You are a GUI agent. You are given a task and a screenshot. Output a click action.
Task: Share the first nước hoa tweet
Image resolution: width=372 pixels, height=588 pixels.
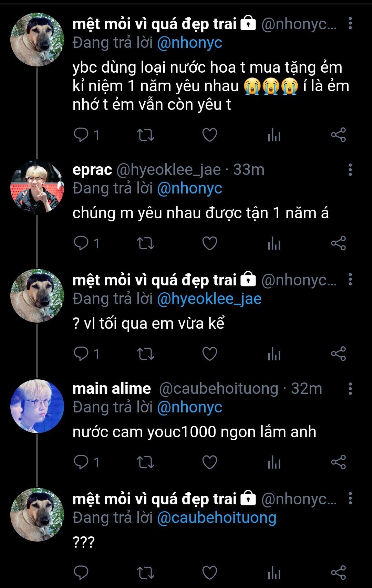[338, 135]
